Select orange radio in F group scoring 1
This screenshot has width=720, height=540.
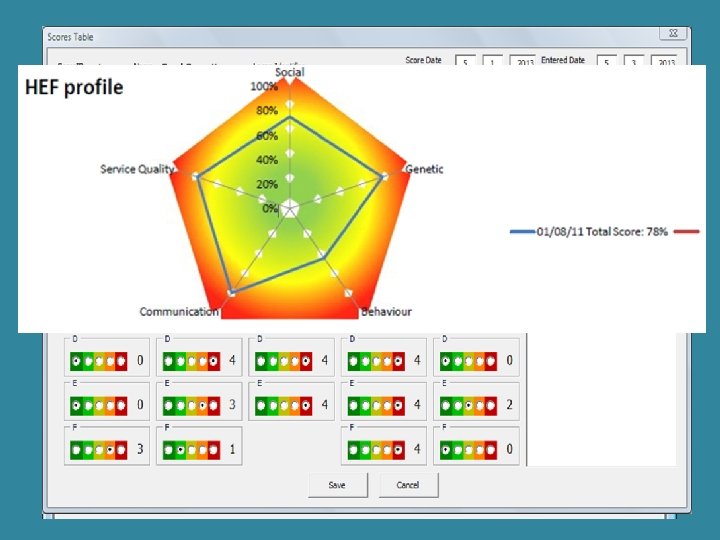[x=202, y=450]
